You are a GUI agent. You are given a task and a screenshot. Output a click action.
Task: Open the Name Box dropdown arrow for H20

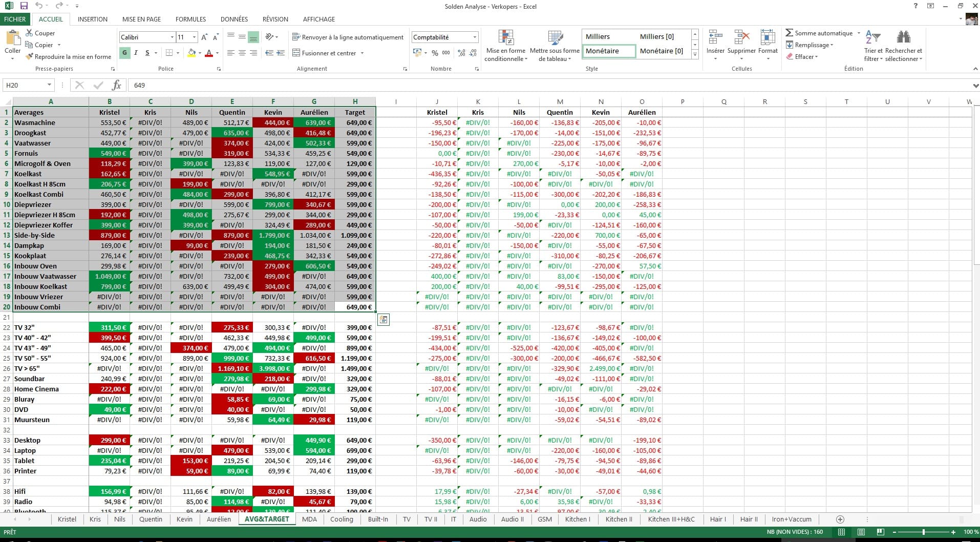[x=49, y=85]
